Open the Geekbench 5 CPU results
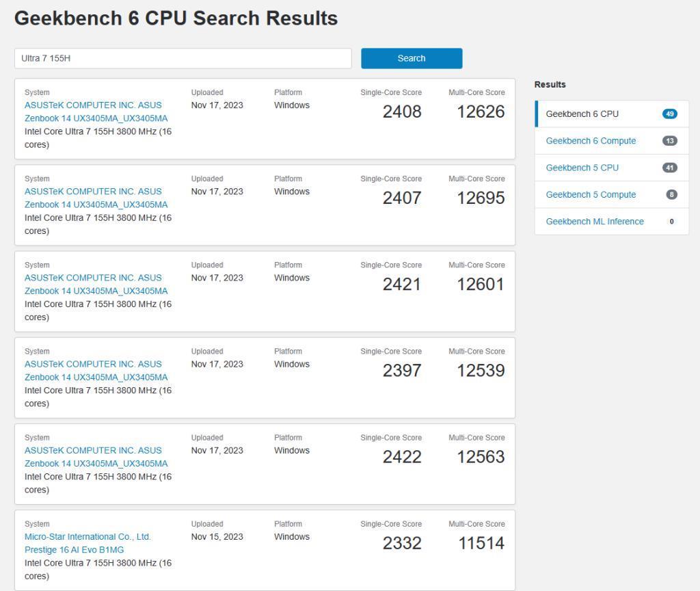The image size is (700, 591). coord(582,168)
